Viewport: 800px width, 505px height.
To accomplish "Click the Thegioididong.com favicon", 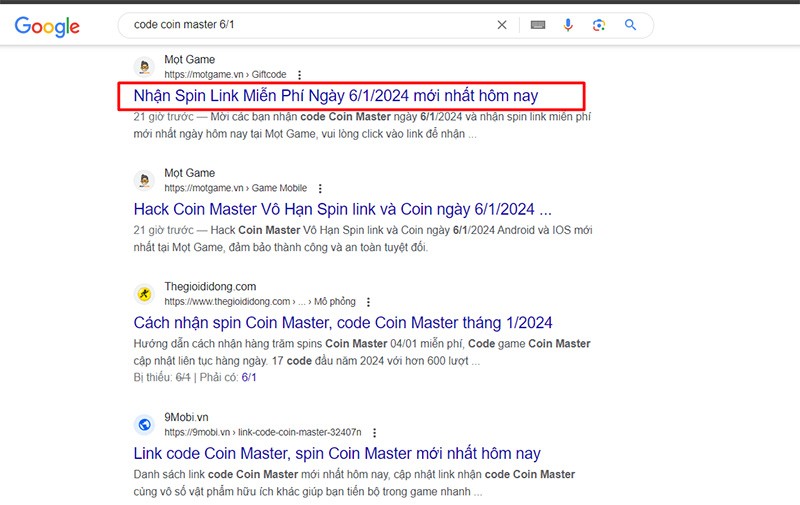I will pyautogui.click(x=145, y=294).
